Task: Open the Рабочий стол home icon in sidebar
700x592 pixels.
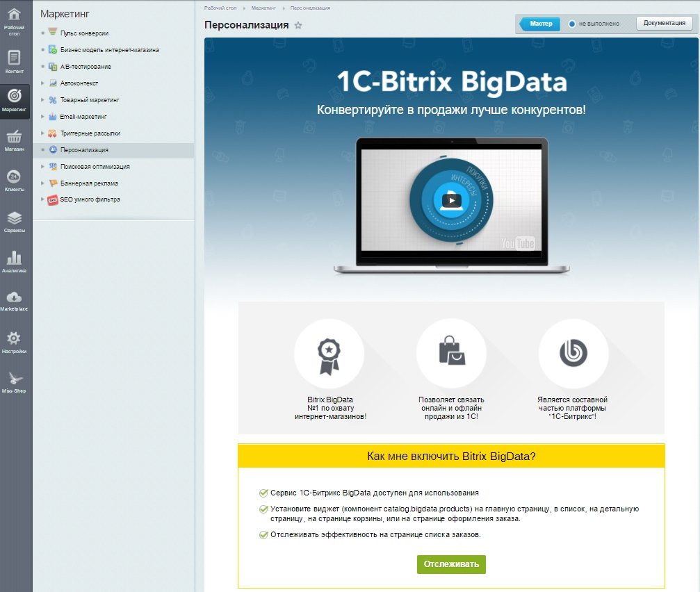Action: pyautogui.click(x=14, y=15)
